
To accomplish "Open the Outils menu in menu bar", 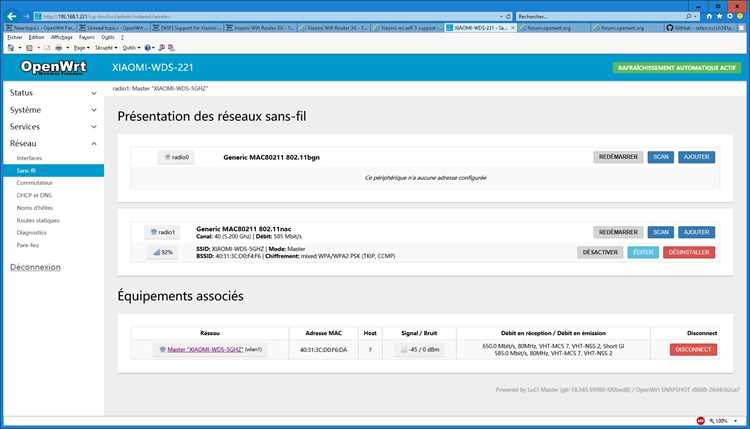I will 108,37.
